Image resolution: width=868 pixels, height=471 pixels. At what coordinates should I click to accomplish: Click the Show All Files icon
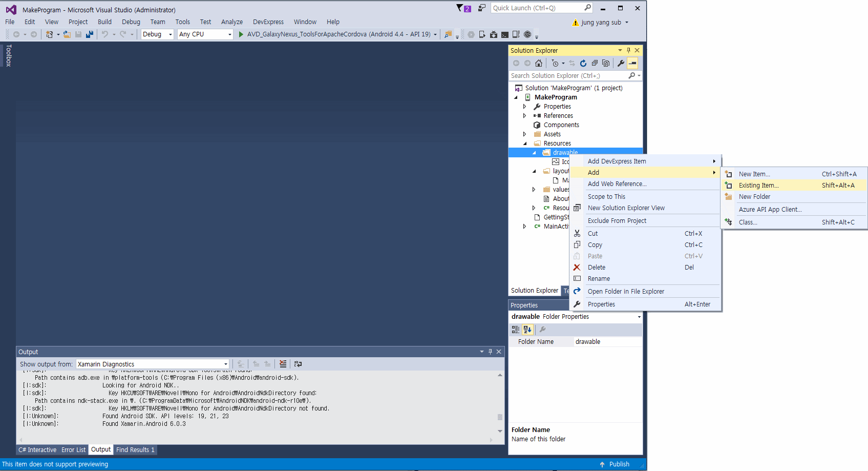click(x=606, y=64)
